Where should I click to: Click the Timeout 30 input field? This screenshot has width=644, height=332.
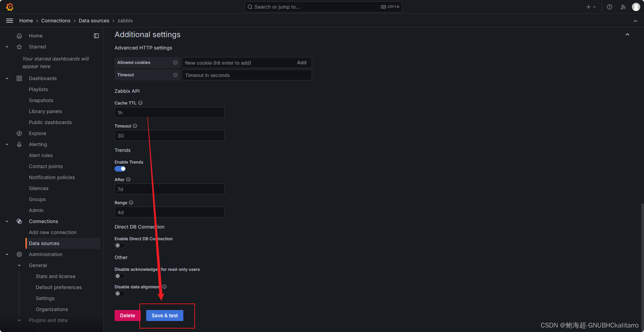tap(169, 135)
